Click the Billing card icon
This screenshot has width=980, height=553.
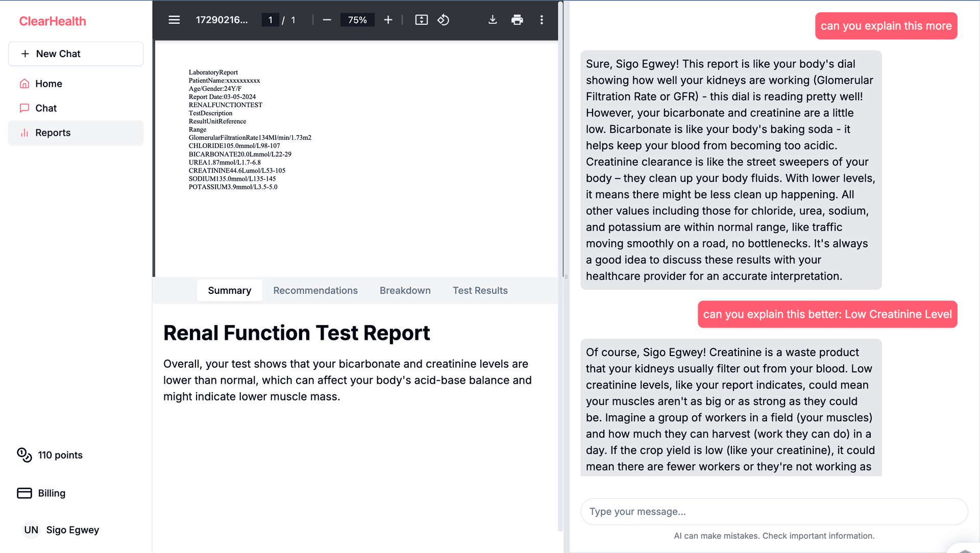point(24,493)
